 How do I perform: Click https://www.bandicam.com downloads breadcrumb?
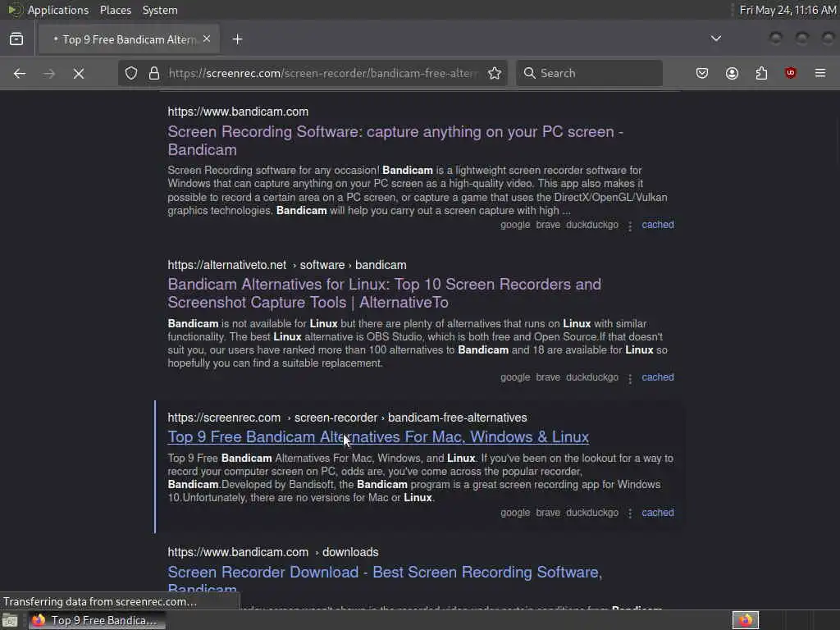[x=273, y=552]
